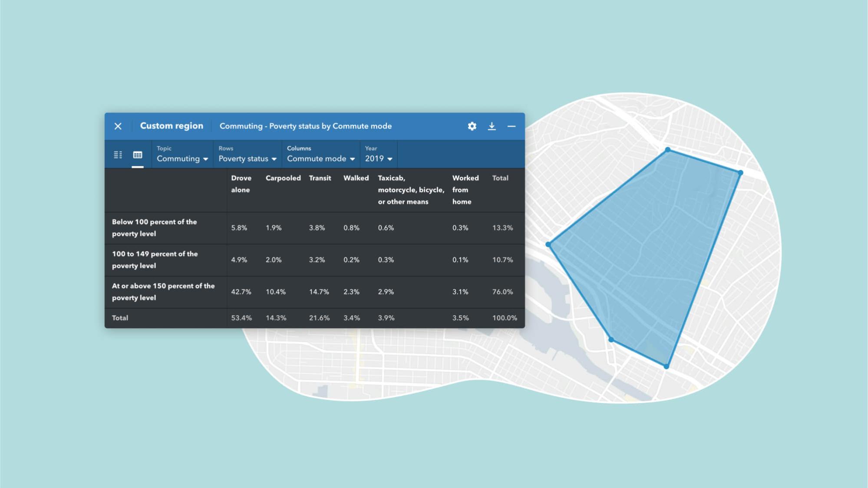Viewport: 868px width, 488px height.
Task: Select the Below 100 percent poverty row
Action: pyautogui.click(x=155, y=228)
